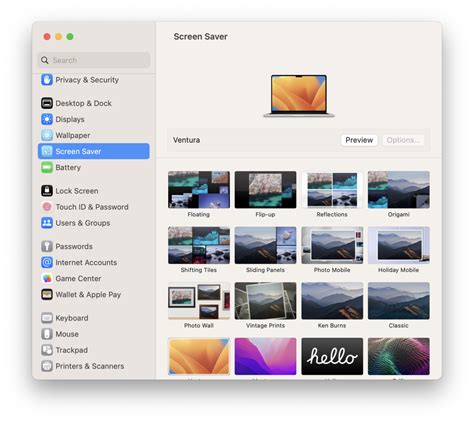Image resolution: width=474 pixels, height=422 pixels.
Task: Zoom window with green button
Action: [70, 37]
